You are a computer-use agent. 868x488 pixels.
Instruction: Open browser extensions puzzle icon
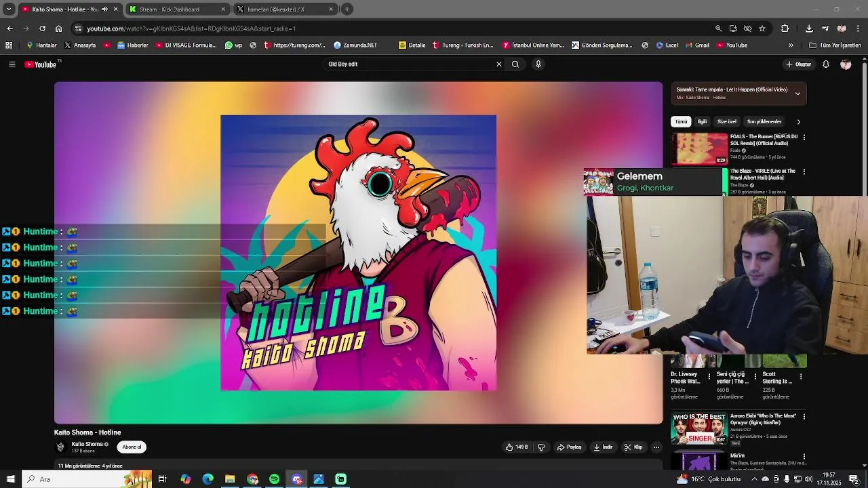tap(785, 28)
